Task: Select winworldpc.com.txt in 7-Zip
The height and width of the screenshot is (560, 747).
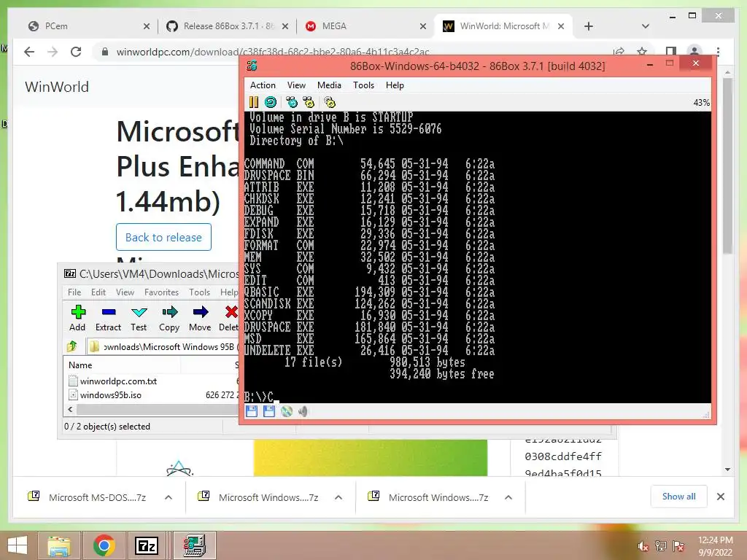Action: click(118, 381)
